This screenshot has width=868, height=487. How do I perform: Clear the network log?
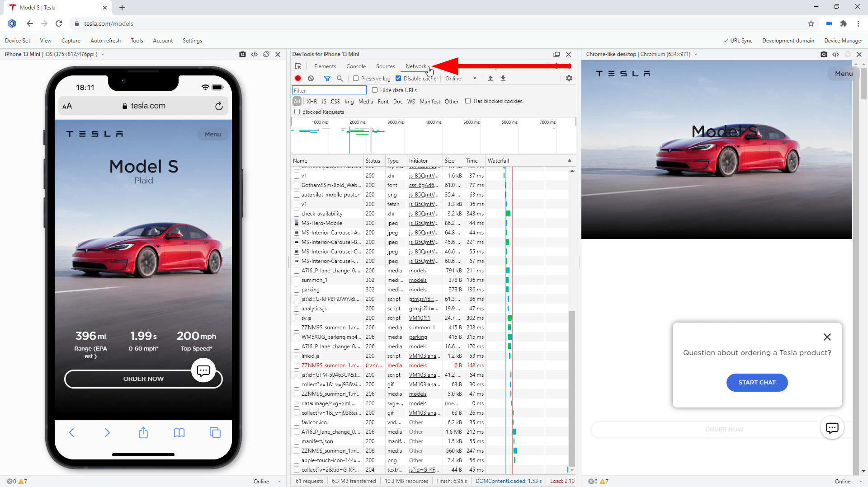point(311,78)
